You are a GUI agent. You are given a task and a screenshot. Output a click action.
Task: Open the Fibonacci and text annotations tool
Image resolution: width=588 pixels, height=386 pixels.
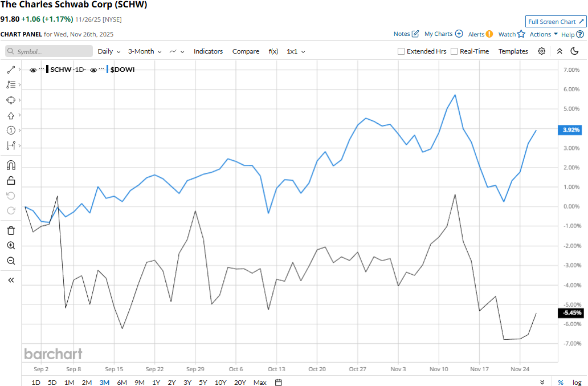[x=11, y=85]
